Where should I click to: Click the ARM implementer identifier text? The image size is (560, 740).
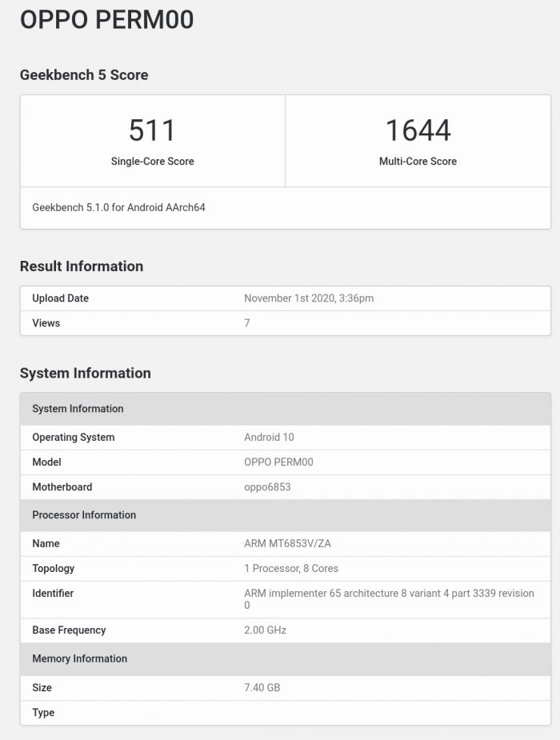[389, 594]
